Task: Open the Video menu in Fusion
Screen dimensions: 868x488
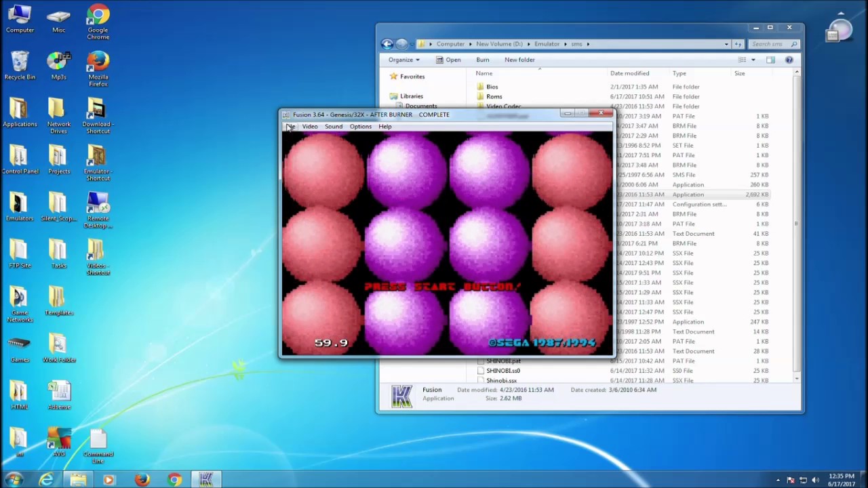Action: click(309, 127)
